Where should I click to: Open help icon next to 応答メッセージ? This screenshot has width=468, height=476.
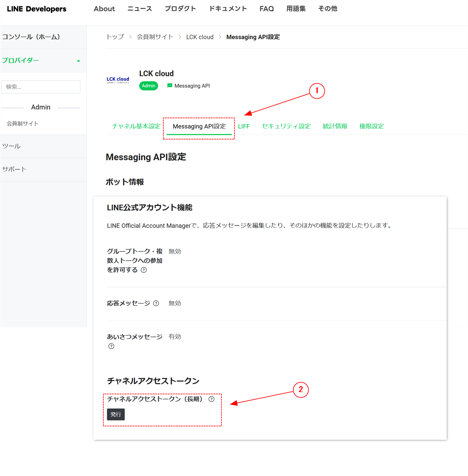pos(156,303)
